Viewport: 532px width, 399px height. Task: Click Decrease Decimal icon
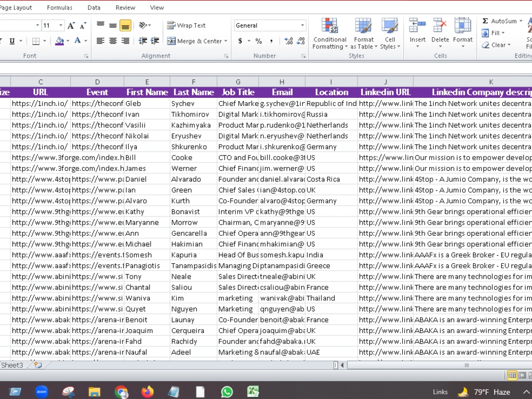click(x=301, y=41)
